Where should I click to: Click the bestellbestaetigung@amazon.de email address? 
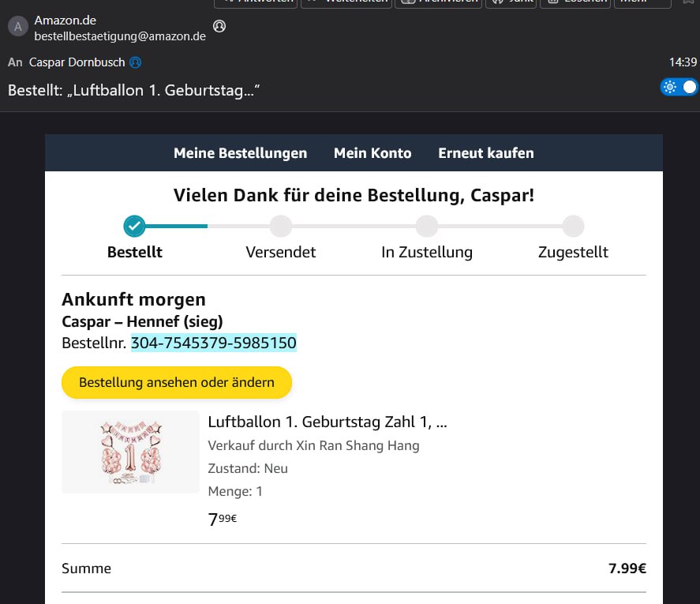120,36
